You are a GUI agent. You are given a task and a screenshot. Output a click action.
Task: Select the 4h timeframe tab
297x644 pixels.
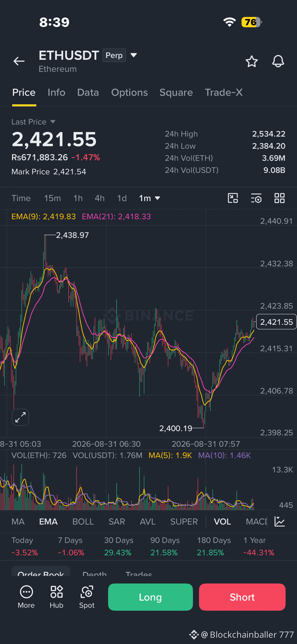pos(100,198)
